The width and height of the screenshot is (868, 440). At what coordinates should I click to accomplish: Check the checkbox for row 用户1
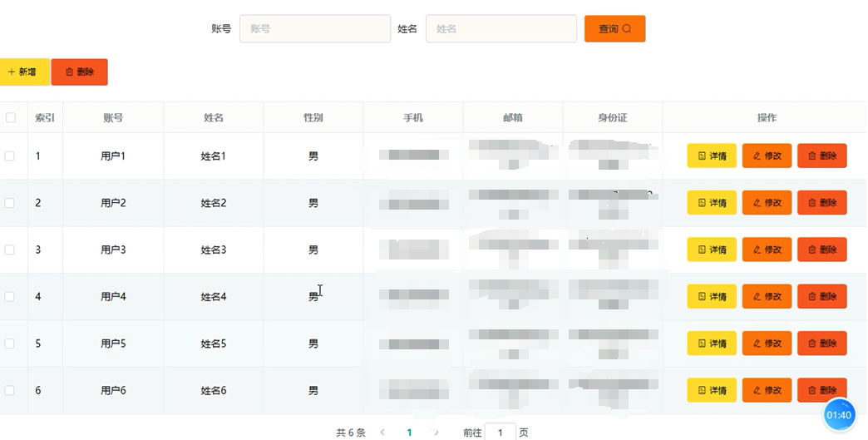click(x=9, y=156)
